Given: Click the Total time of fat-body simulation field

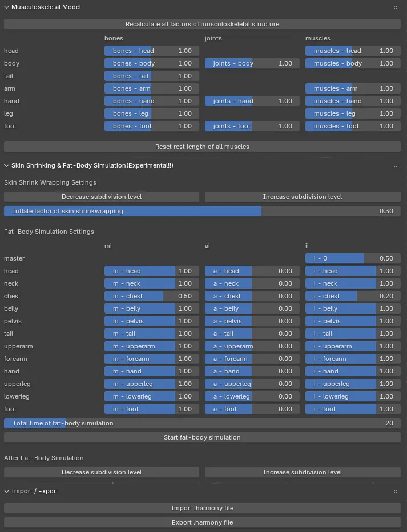Looking at the screenshot, I should (202, 423).
